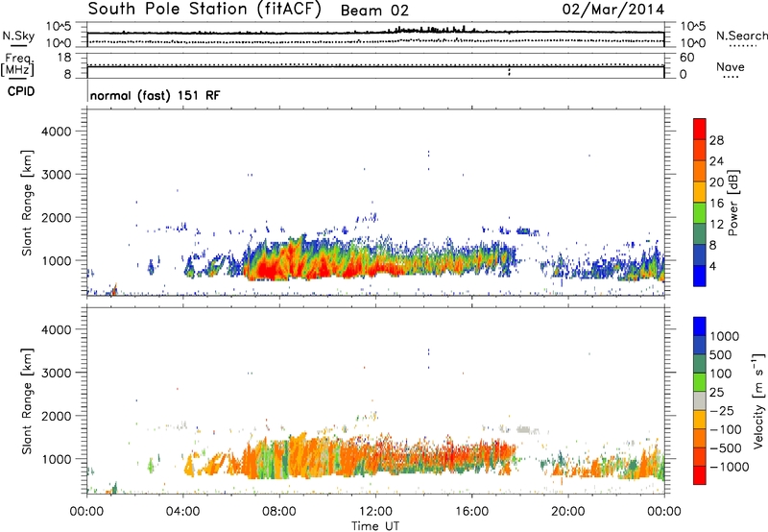Click the '2000' tick in velocity panel

click(57, 416)
